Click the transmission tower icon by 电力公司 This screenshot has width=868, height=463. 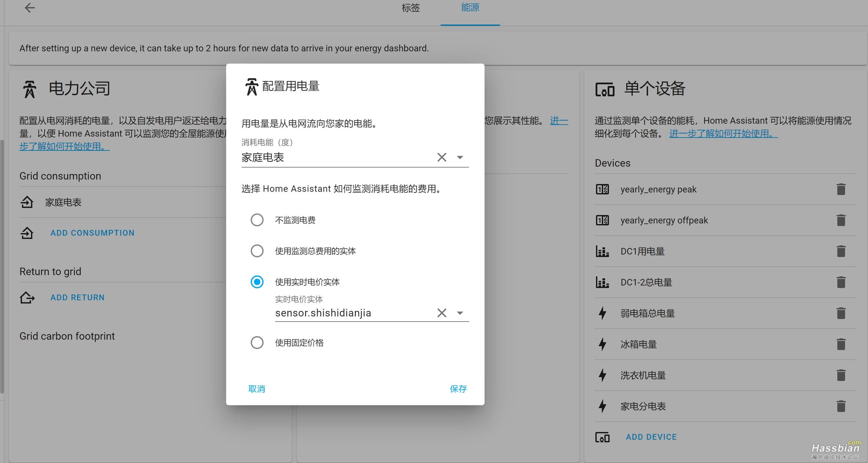click(x=30, y=89)
